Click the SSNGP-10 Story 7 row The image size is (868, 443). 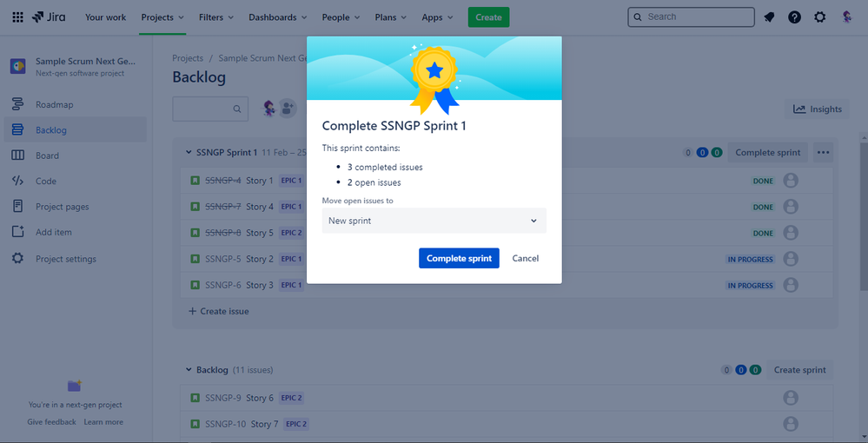point(507,424)
